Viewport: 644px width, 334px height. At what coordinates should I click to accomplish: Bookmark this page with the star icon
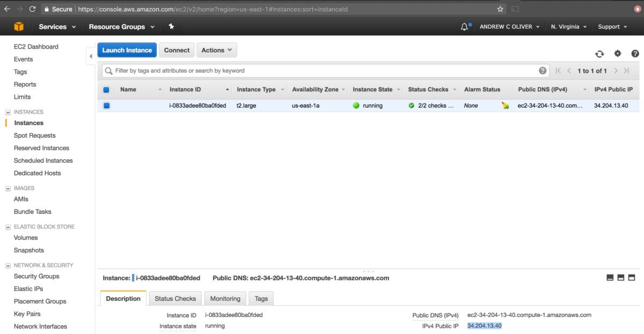pyautogui.click(x=500, y=9)
